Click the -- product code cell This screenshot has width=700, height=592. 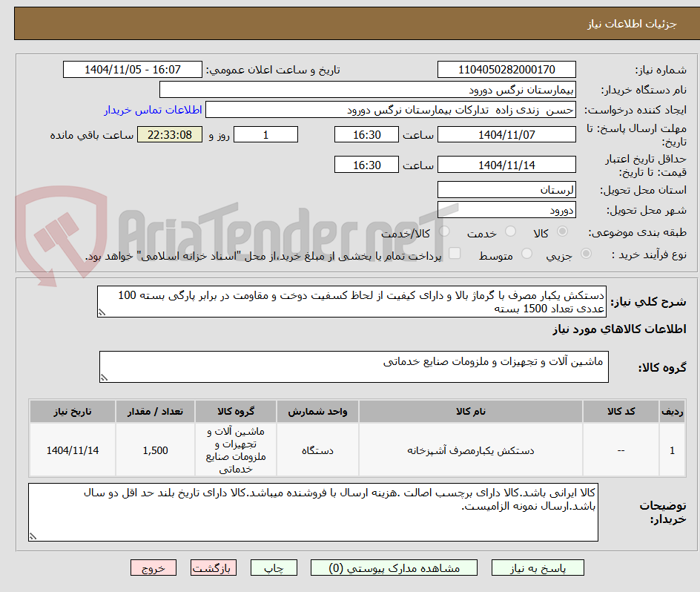[x=621, y=450]
